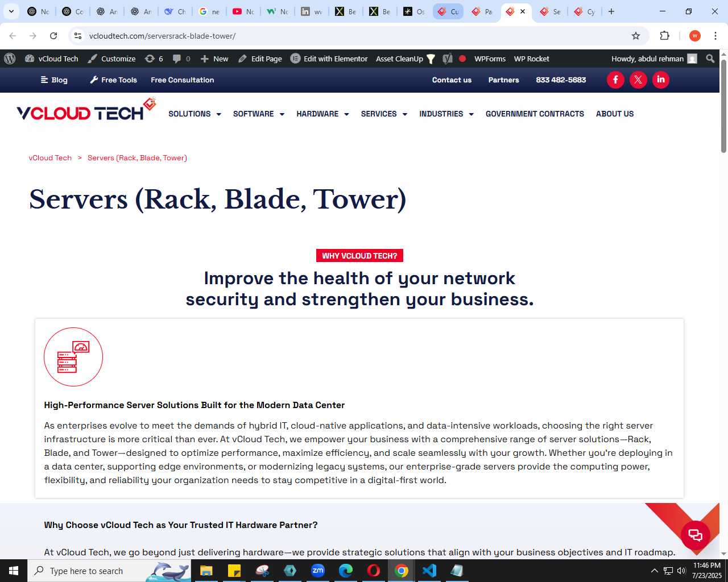Open the Partners link
Image resolution: width=728 pixels, height=582 pixels.
click(503, 80)
